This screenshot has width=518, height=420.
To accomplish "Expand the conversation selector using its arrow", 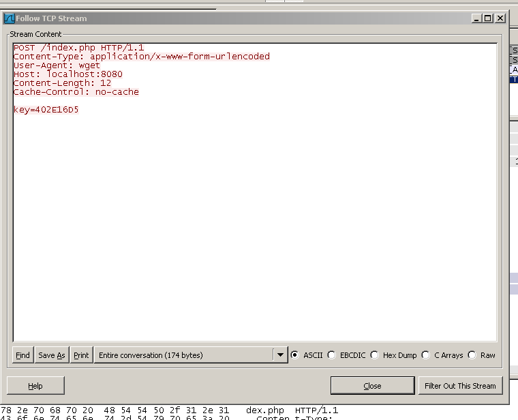I will pyautogui.click(x=280, y=355).
